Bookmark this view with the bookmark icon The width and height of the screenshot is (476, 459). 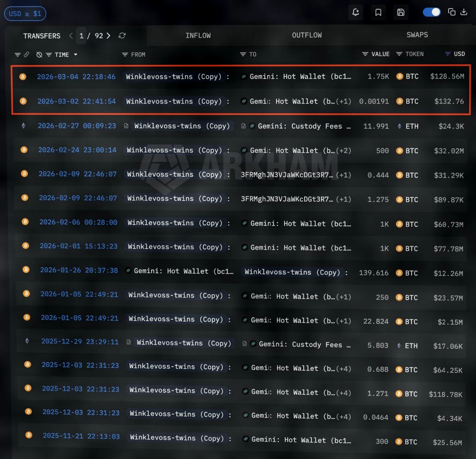coord(378,13)
